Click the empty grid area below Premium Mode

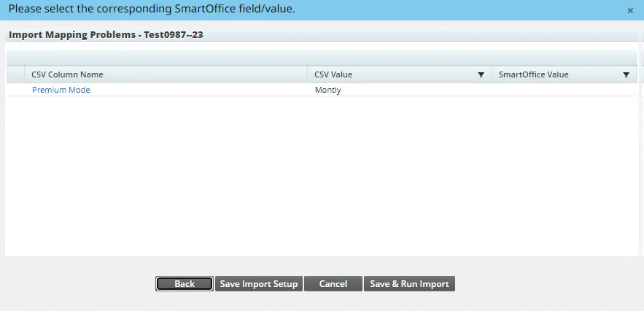pos(321,175)
